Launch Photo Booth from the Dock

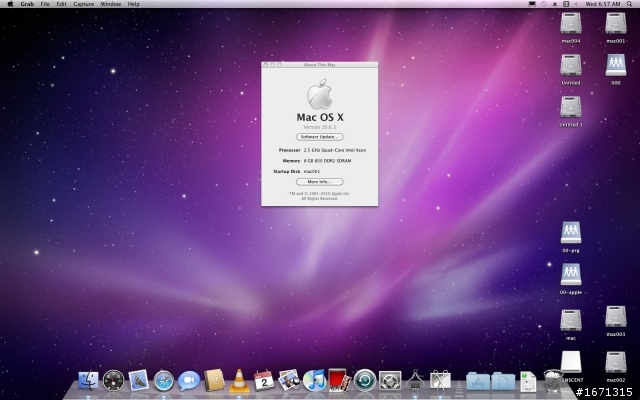339,380
